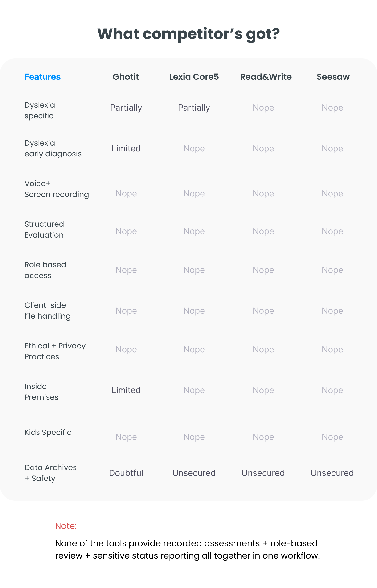The width and height of the screenshot is (377, 588).
Task: Select the Seesaw column header
Action: [333, 77]
